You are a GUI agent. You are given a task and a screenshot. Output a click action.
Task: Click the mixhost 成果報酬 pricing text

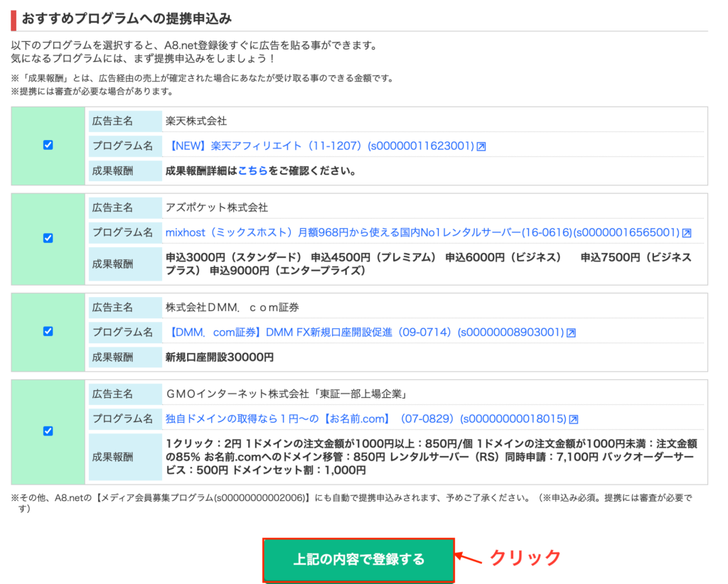click(x=428, y=264)
